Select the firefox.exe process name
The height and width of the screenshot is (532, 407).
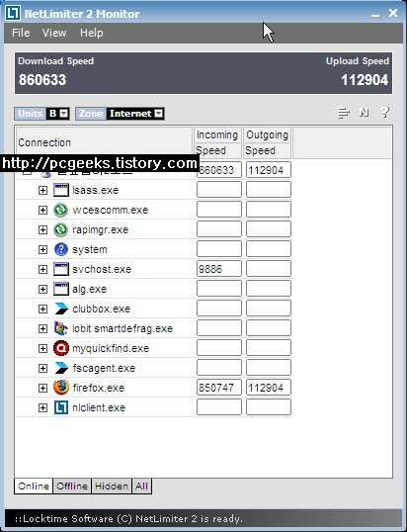point(99,388)
